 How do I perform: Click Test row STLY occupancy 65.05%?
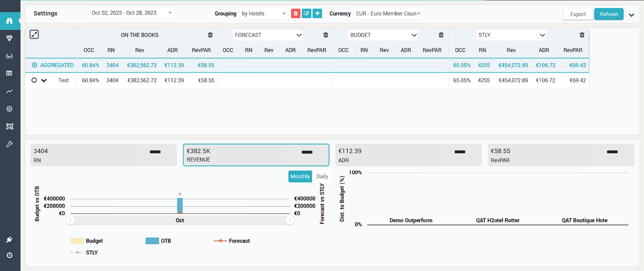click(462, 80)
